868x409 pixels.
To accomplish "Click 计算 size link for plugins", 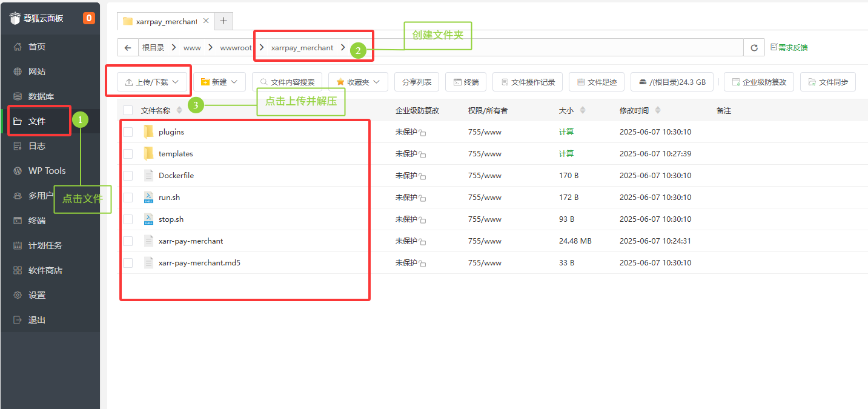I will 566,132.
